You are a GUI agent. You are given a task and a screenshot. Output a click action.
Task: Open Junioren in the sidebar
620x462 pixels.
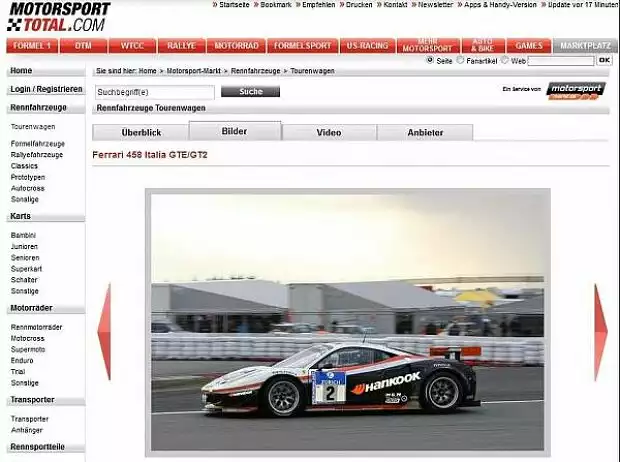[x=24, y=246]
